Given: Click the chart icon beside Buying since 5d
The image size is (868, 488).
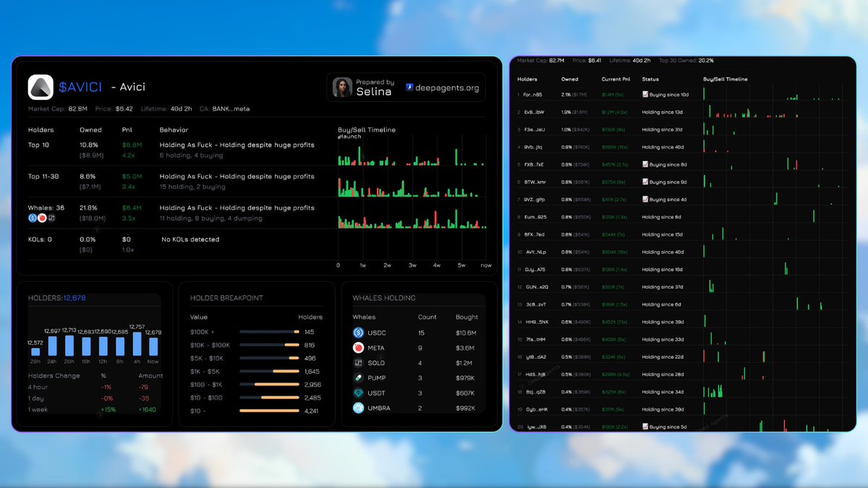Looking at the screenshot, I should pyautogui.click(x=645, y=427).
